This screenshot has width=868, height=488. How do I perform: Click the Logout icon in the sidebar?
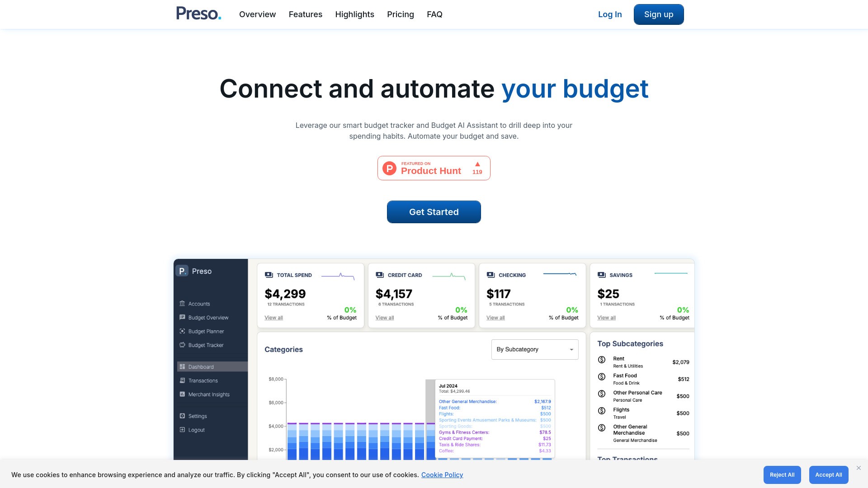tap(182, 430)
